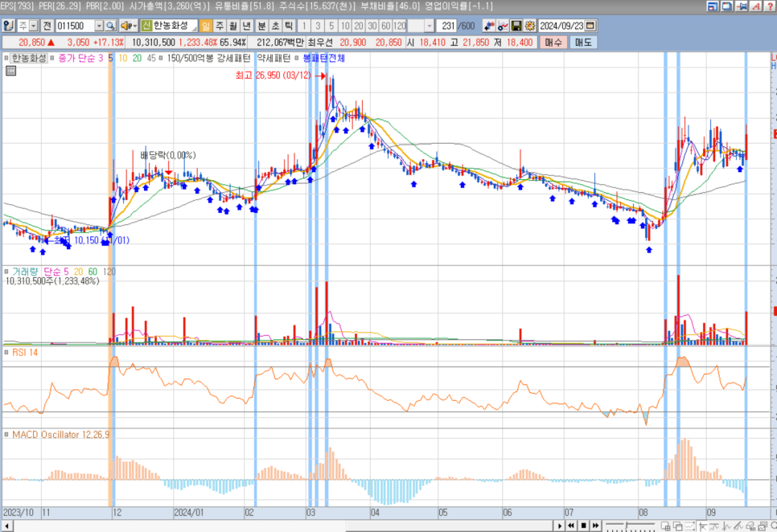Select the 주 weekly chart period
The height and width of the screenshot is (532, 777).
(220, 26)
